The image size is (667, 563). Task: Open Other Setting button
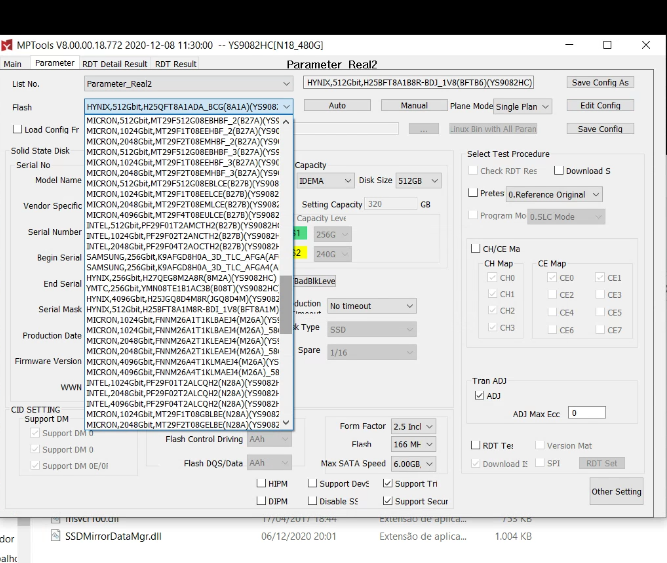point(616,492)
